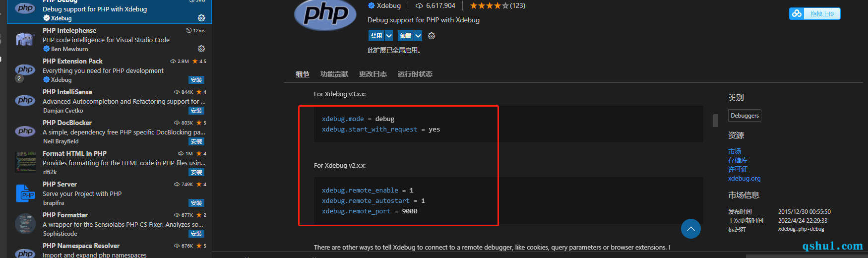This screenshot has width=868, height=258.
Task: Click the blue uninstall button
Action: 406,36
